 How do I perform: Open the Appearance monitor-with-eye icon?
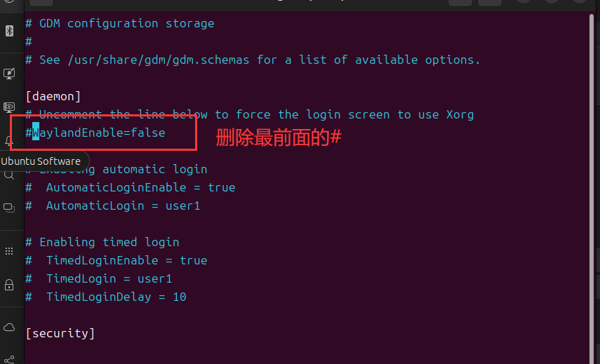(9, 107)
